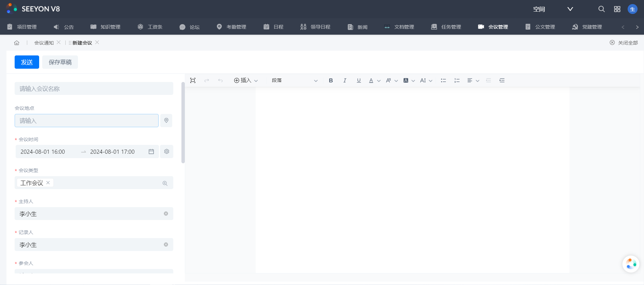644x285 pixels.
Task: Open the user avatar menu
Action: coord(632,9)
